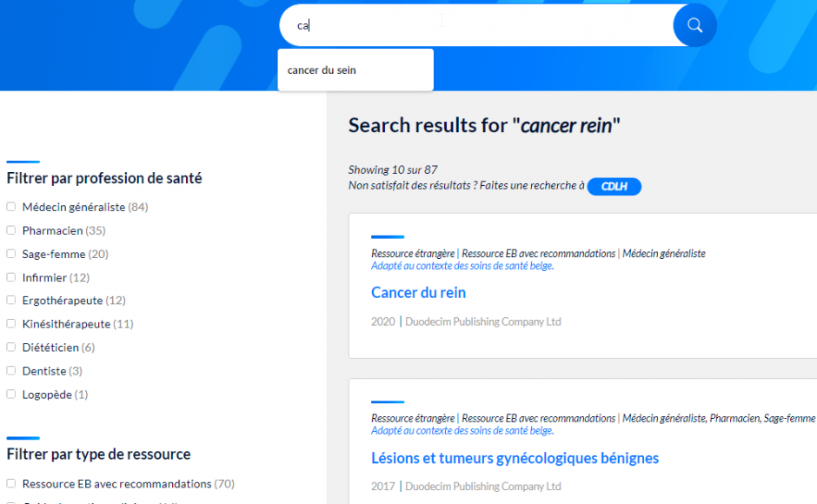Click "2020 | Duodecim Publishing Company Ltd" text

[466, 322]
